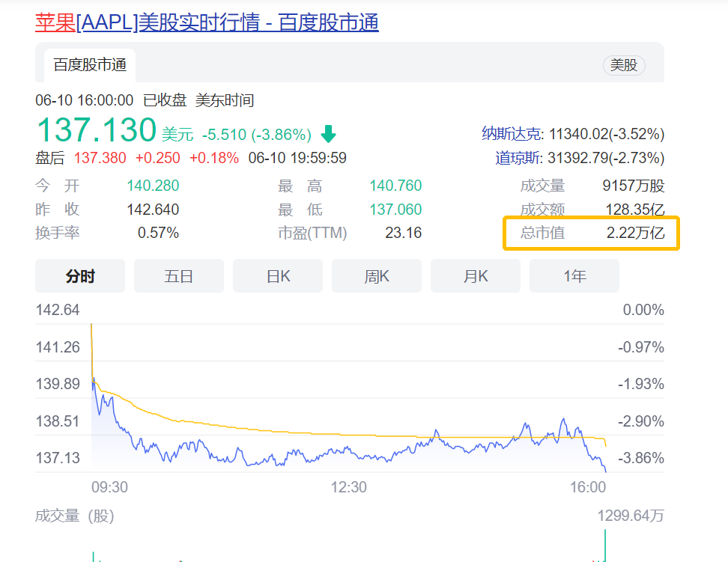Click the 06-10 19:59:59 after-hours timestamp

pyautogui.click(x=297, y=158)
